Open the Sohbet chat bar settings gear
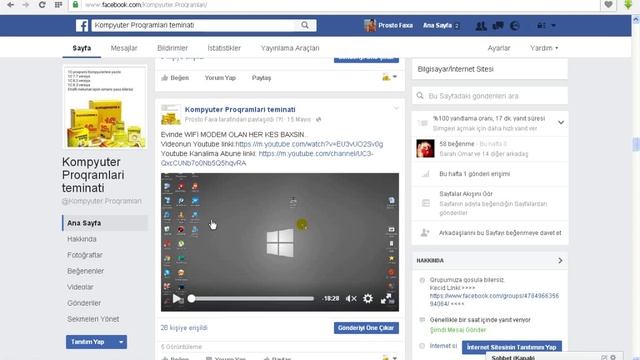Image resolution: width=640 pixels, height=360 pixels. coord(613,357)
